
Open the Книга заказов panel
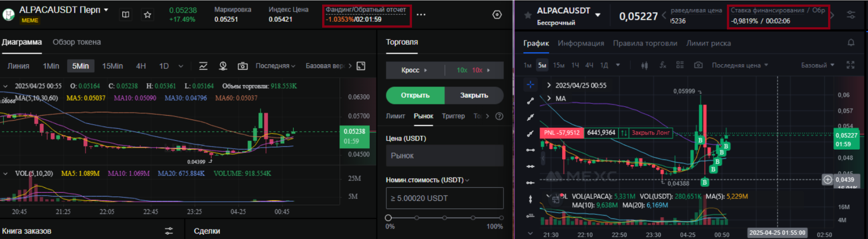pos(27,231)
